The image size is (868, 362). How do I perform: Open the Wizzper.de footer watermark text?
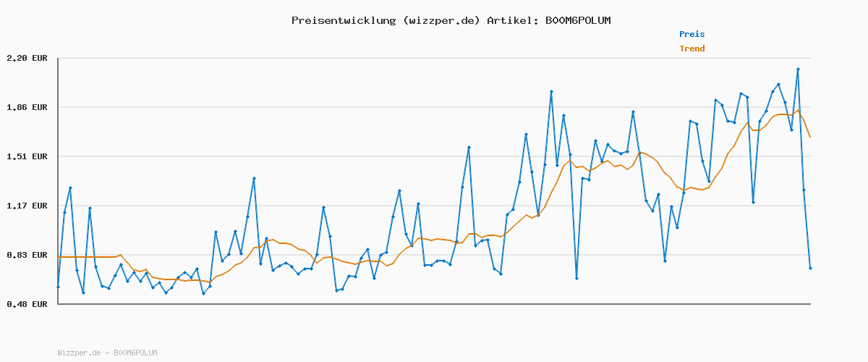(x=79, y=353)
